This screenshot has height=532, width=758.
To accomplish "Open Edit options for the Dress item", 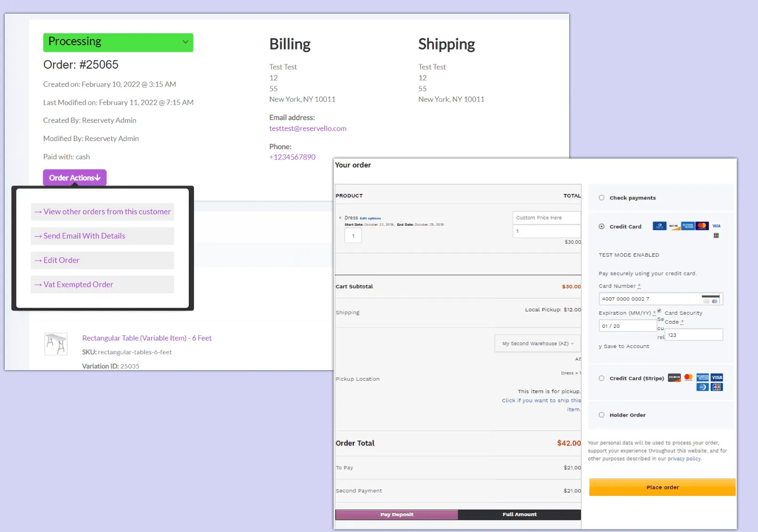I will click(x=370, y=218).
